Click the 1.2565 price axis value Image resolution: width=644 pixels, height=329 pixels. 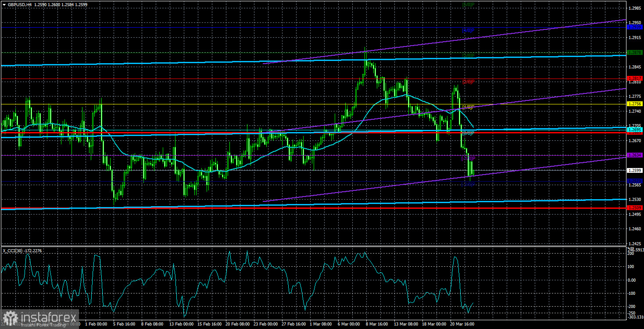click(x=635, y=185)
